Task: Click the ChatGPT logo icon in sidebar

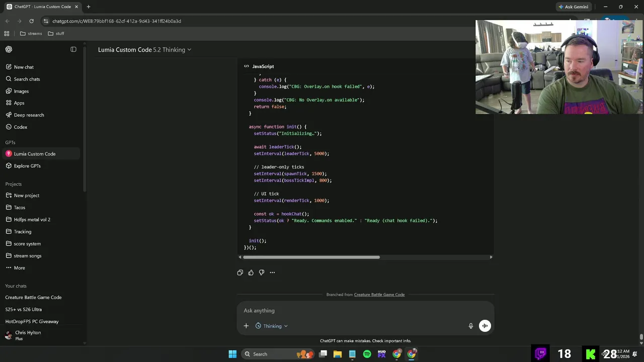Action: (x=9, y=49)
